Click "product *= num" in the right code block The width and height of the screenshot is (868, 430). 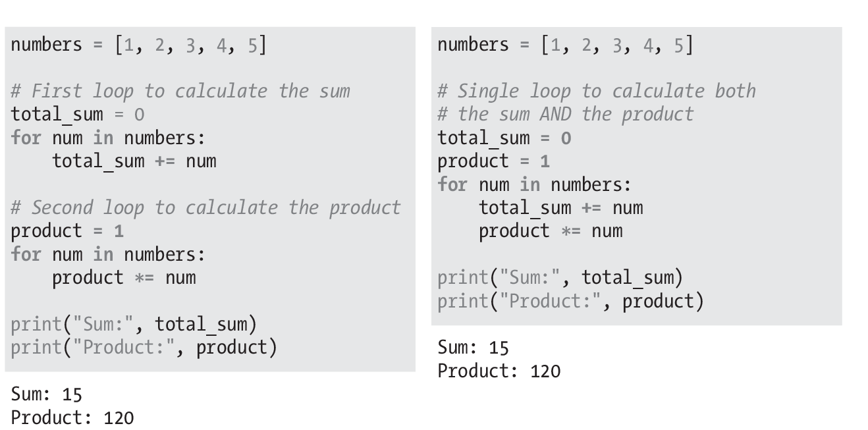551,231
